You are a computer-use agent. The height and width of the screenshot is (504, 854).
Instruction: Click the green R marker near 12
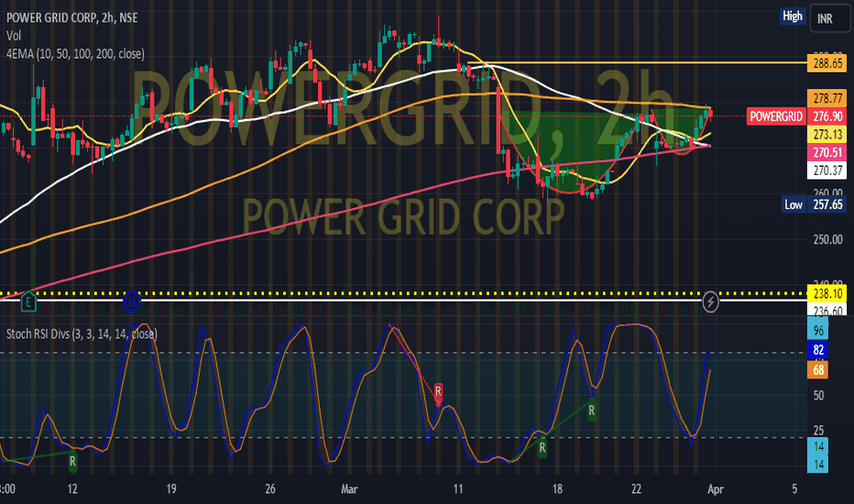click(x=72, y=462)
